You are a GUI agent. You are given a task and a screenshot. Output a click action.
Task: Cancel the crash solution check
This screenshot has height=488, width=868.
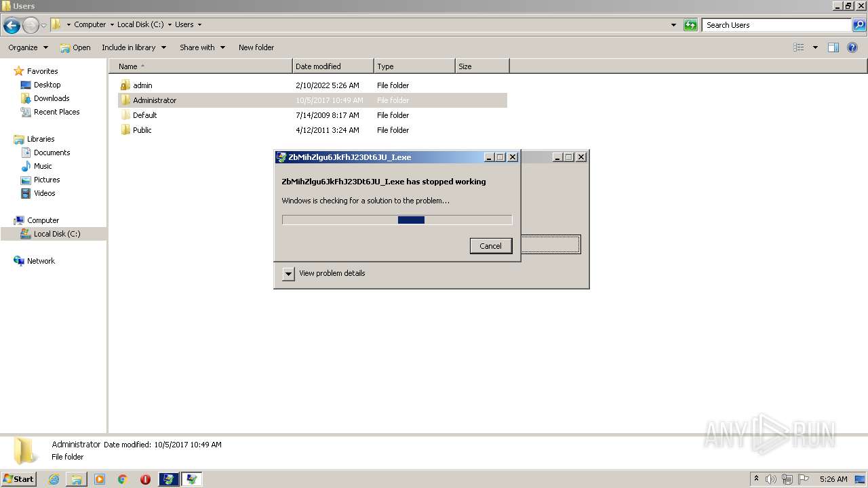coord(491,246)
